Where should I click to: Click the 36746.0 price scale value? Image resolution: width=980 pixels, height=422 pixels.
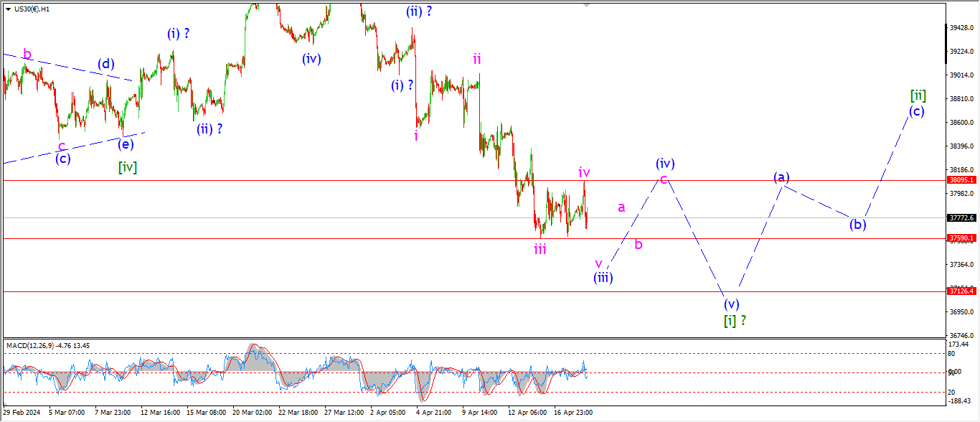[961, 335]
